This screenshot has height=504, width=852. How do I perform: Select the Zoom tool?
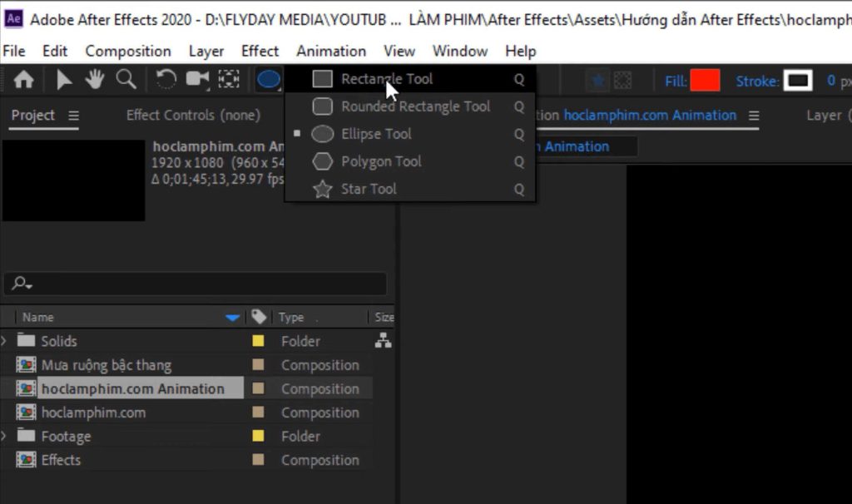126,80
